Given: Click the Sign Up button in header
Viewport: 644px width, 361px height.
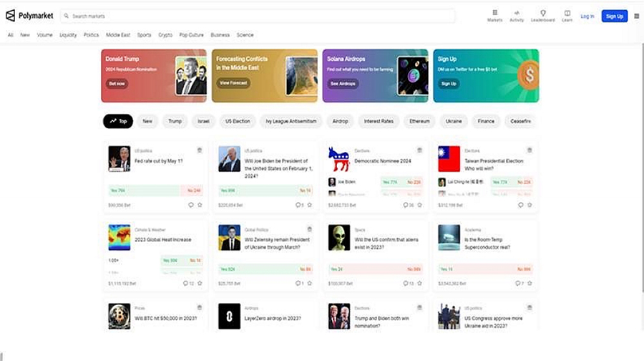Looking at the screenshot, I should tap(614, 16).
